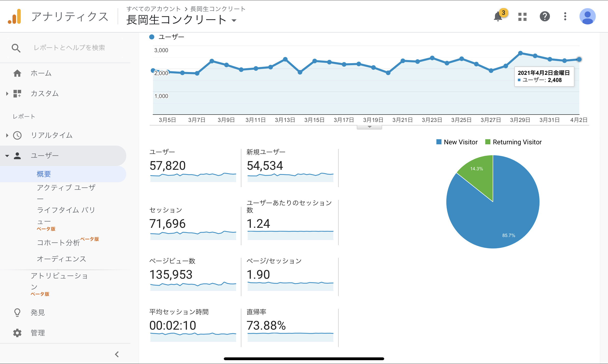Click the ページビュー数 metric 135,953

[x=171, y=275]
